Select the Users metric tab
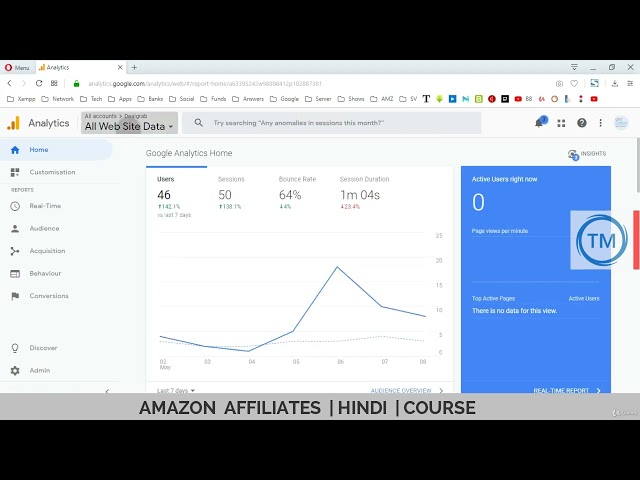This screenshot has width=640, height=480. [x=174, y=196]
